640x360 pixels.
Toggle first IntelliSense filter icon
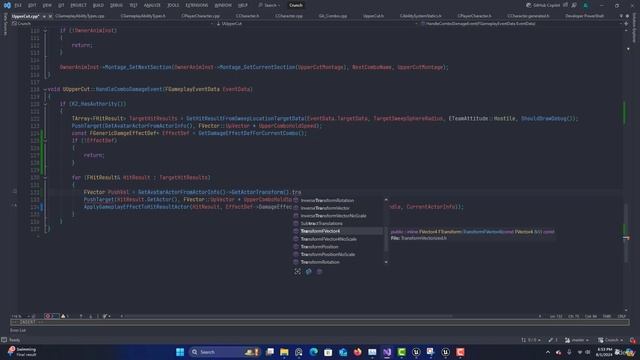pos(298,271)
